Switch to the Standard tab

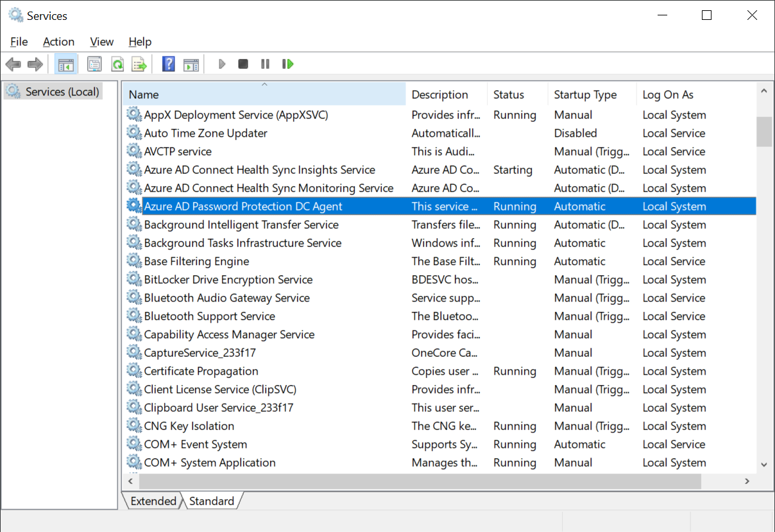212,501
